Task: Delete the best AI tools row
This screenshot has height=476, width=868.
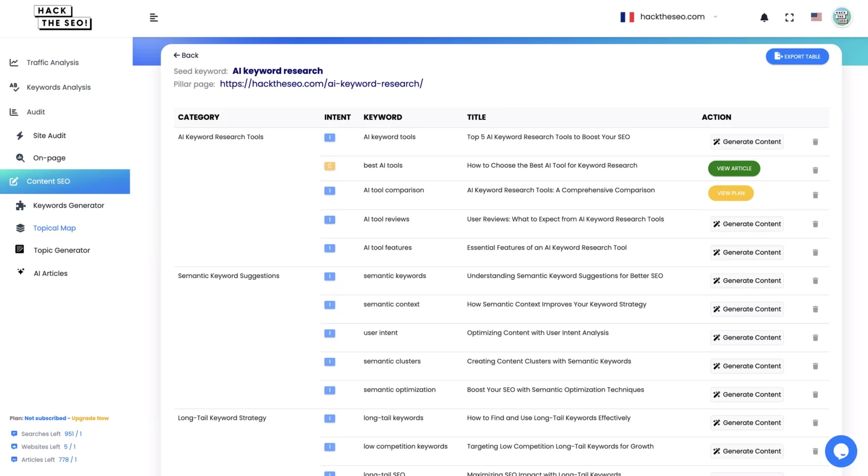Action: 815,170
